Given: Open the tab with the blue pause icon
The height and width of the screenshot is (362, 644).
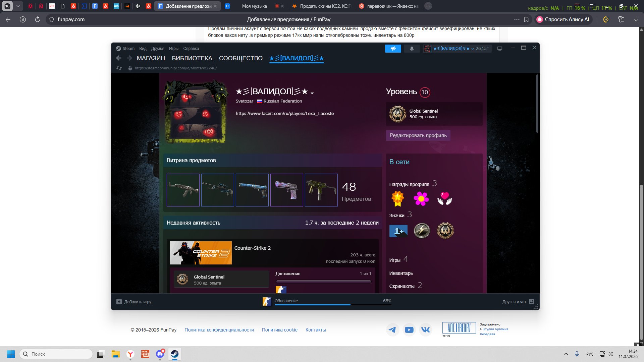Looking at the screenshot, I should [x=227, y=6].
